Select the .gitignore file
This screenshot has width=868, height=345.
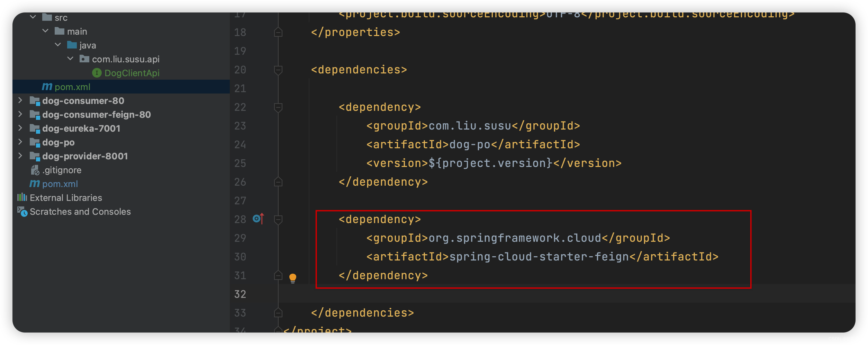coord(62,170)
